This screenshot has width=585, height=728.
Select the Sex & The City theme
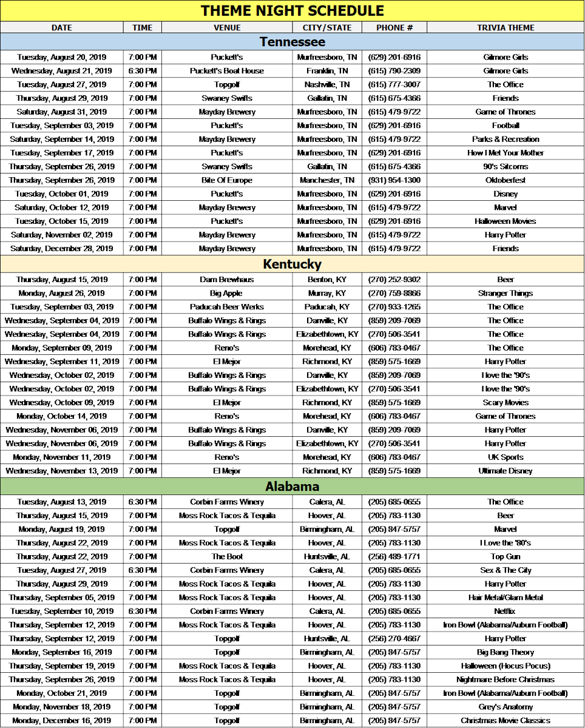point(506,570)
